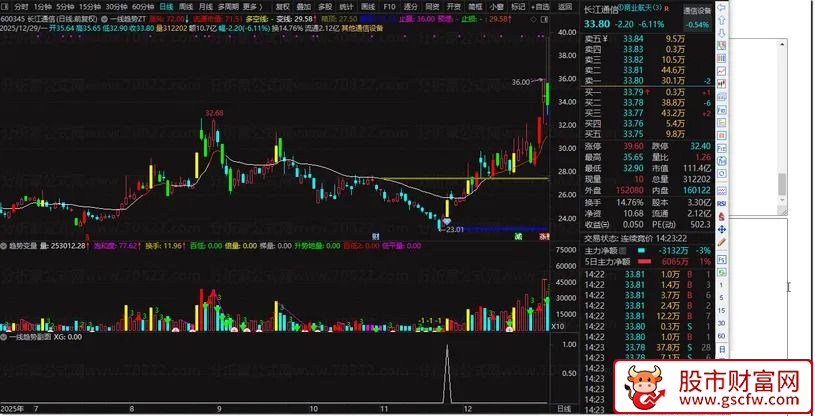Click the F10 info icon in right toolbar
Screen dimensions: 815x416
[x=722, y=109]
